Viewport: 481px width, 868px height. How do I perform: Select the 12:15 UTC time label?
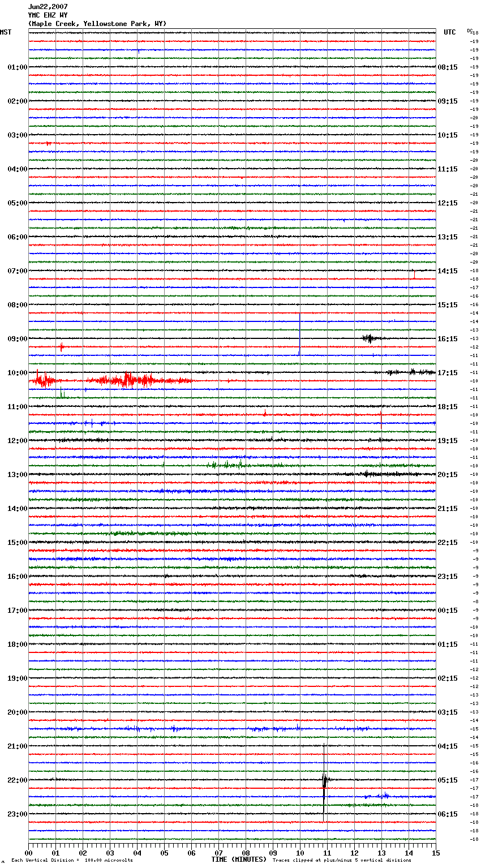(448, 203)
